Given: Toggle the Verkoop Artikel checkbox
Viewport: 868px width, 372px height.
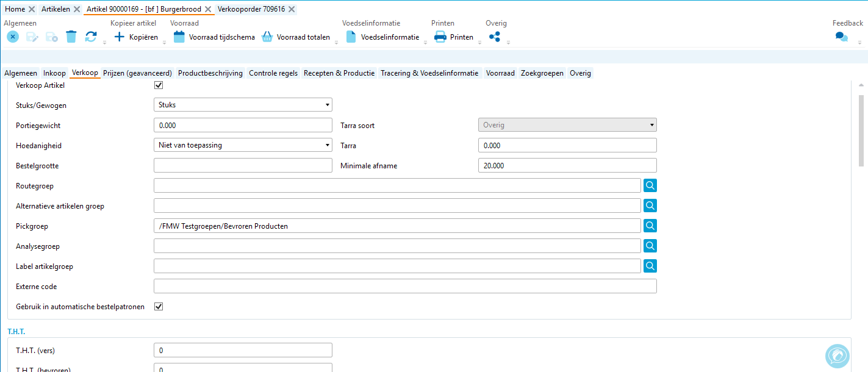Looking at the screenshot, I should [159, 85].
